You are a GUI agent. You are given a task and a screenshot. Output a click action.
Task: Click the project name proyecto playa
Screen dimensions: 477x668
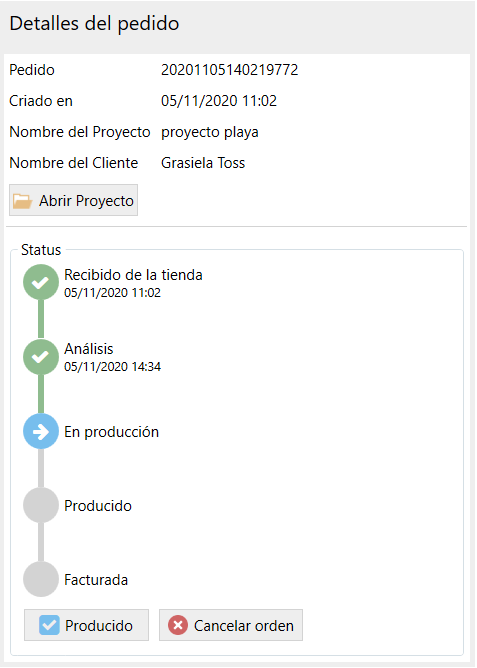coord(210,132)
